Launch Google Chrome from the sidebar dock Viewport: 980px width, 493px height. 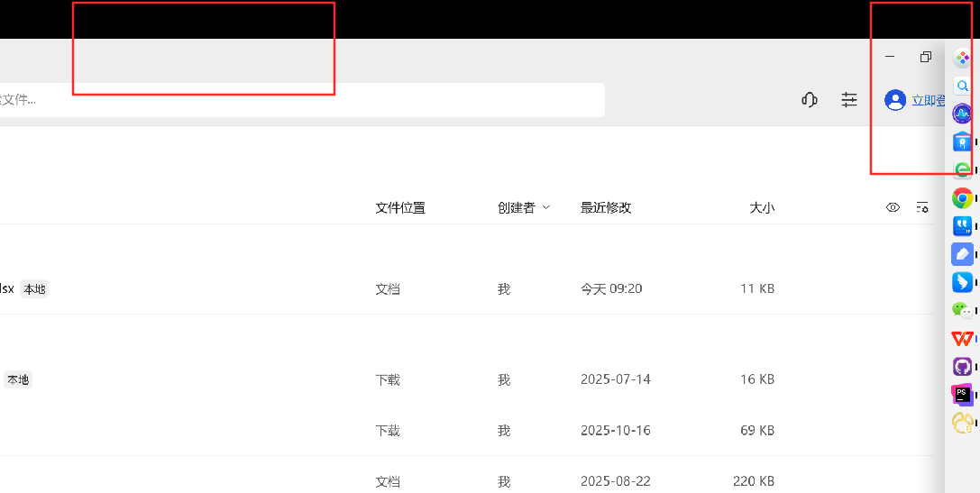(963, 198)
